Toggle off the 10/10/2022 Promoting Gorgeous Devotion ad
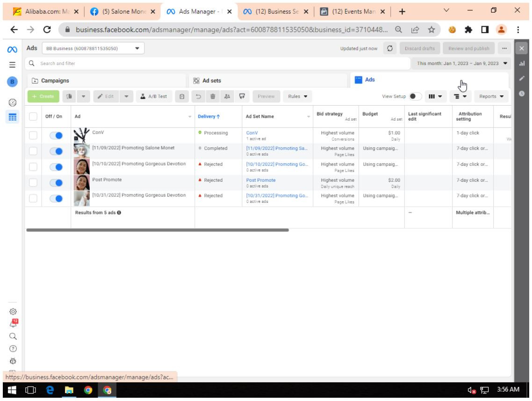 click(56, 167)
